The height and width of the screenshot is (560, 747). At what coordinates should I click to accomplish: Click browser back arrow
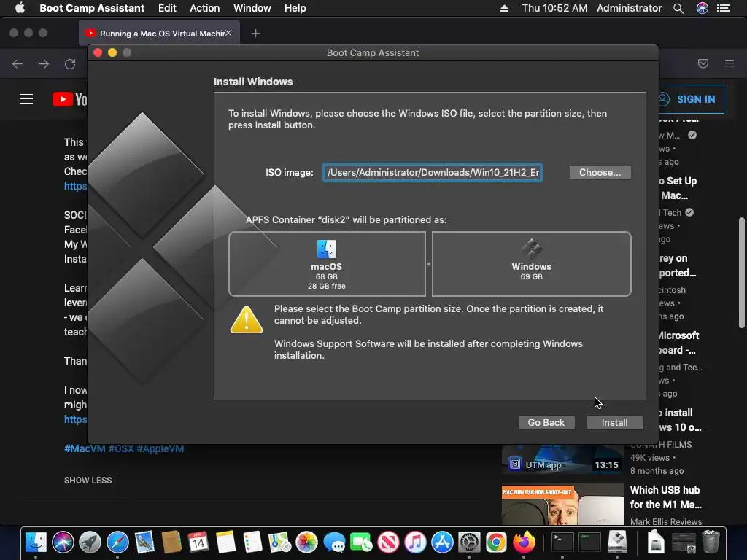(x=18, y=64)
